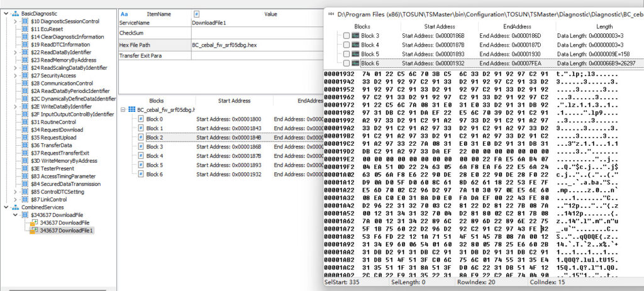Click the Start Address column header in hex viewer
The image size is (644, 291).
(x=440, y=26)
